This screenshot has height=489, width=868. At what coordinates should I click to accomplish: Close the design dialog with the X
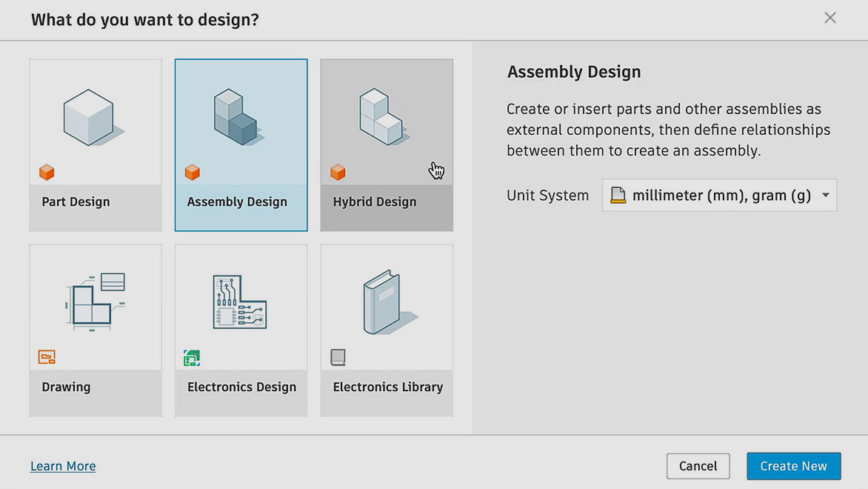click(830, 18)
